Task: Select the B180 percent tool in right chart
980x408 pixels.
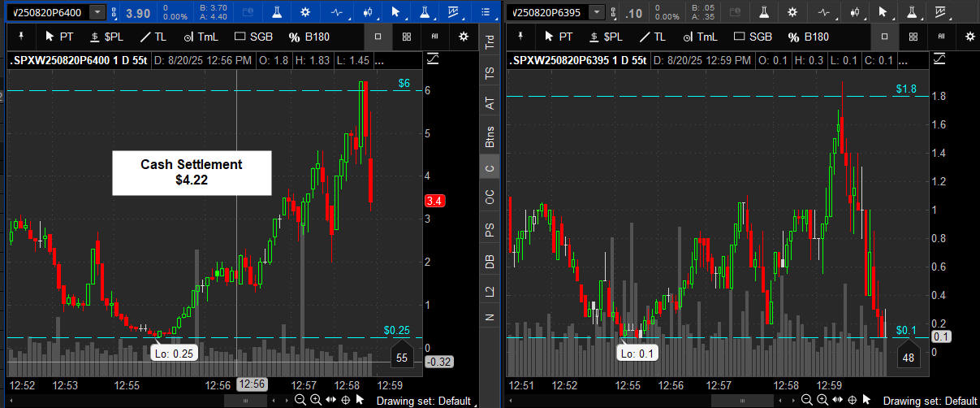Action: point(809,37)
